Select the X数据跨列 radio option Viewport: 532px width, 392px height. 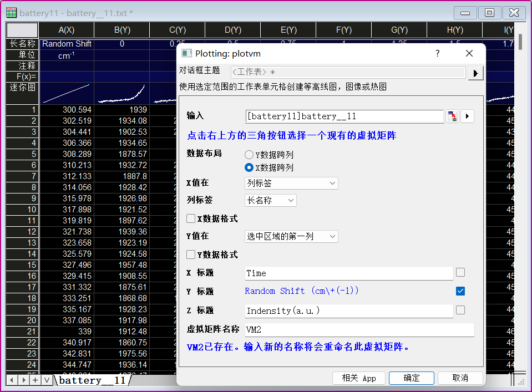coord(249,167)
